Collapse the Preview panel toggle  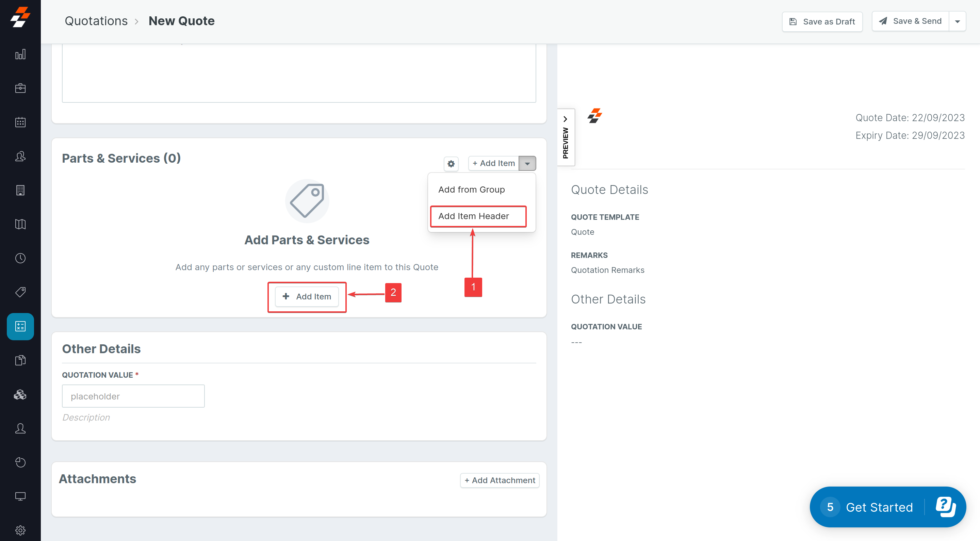coord(565,137)
